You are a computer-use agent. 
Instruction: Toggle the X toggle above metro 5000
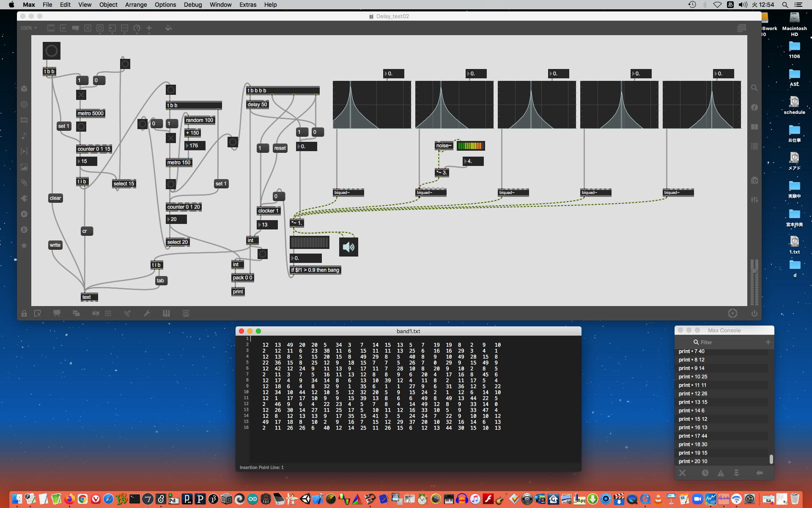point(81,95)
